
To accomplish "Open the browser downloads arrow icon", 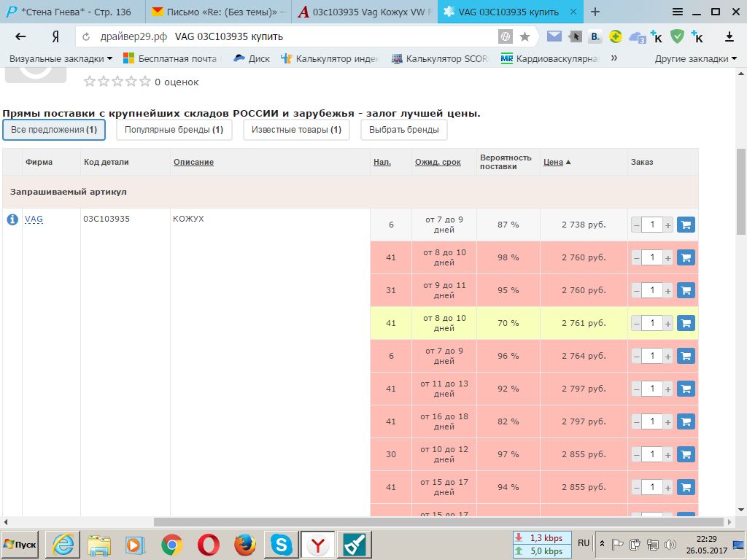I will click(729, 36).
